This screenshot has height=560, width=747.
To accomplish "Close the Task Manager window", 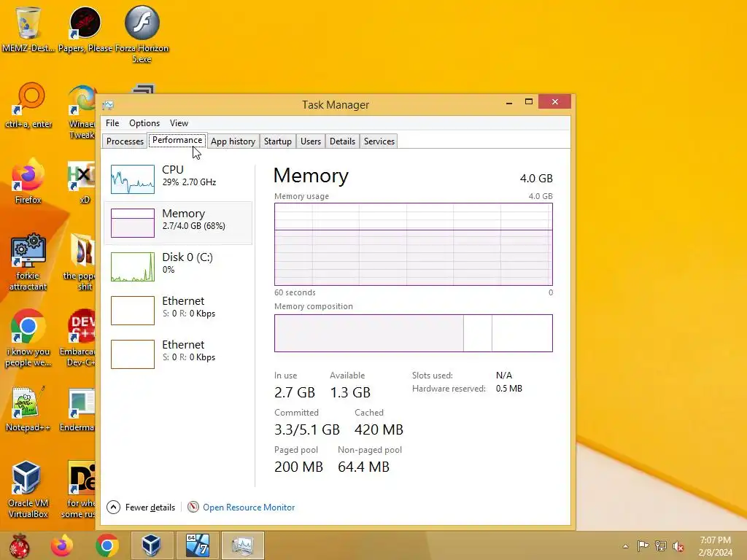I will 555,102.
